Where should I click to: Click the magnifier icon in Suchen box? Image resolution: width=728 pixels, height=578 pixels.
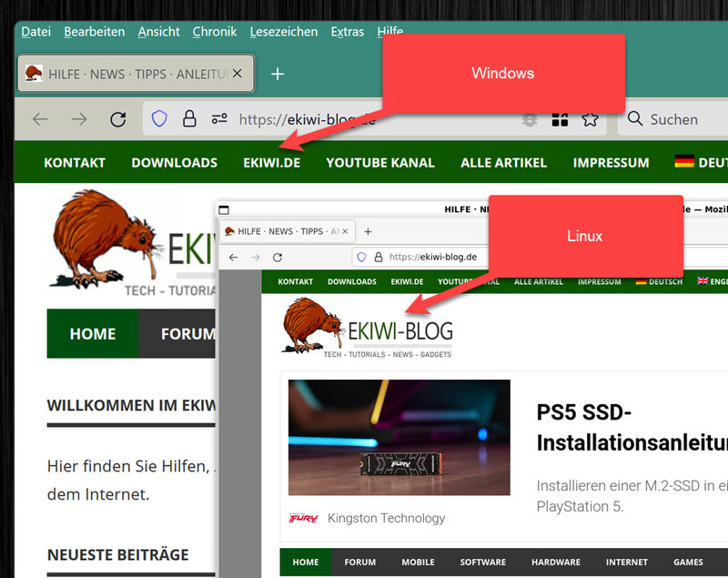634,119
